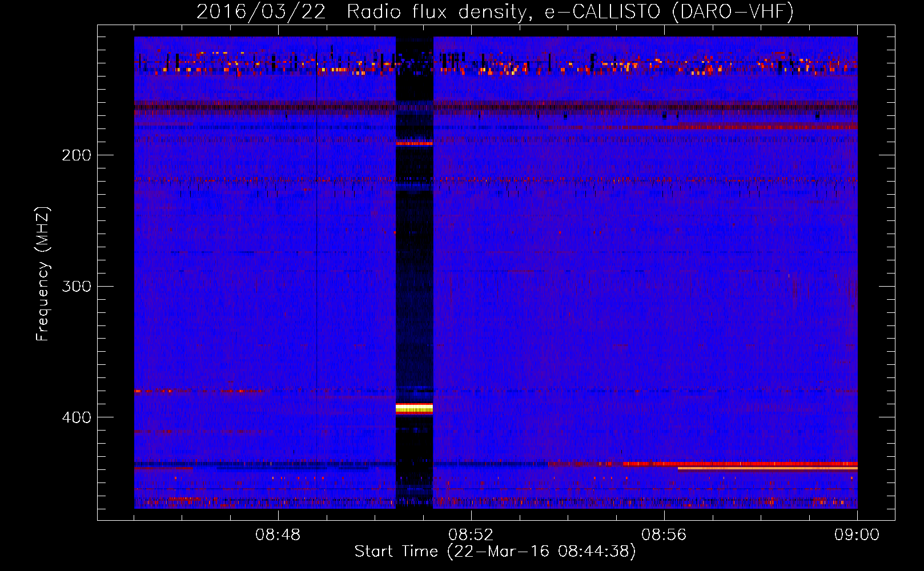This screenshot has width=924, height=571.
Task: Click the 08:52 time tick label
Action: [x=471, y=535]
